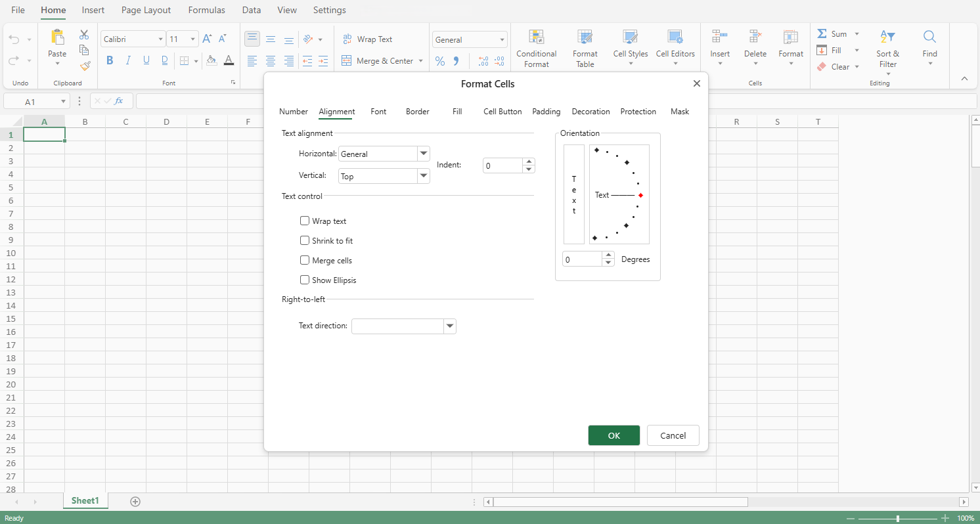This screenshot has width=980, height=524.
Task: Click the middle align icon in ribbon
Action: (271, 39)
